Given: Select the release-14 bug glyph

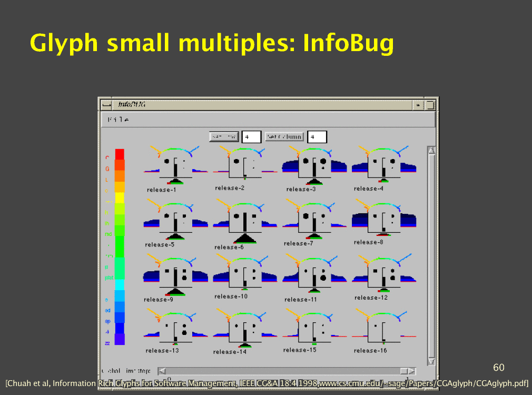Looking at the screenshot, I should pyautogui.click(x=245, y=328).
